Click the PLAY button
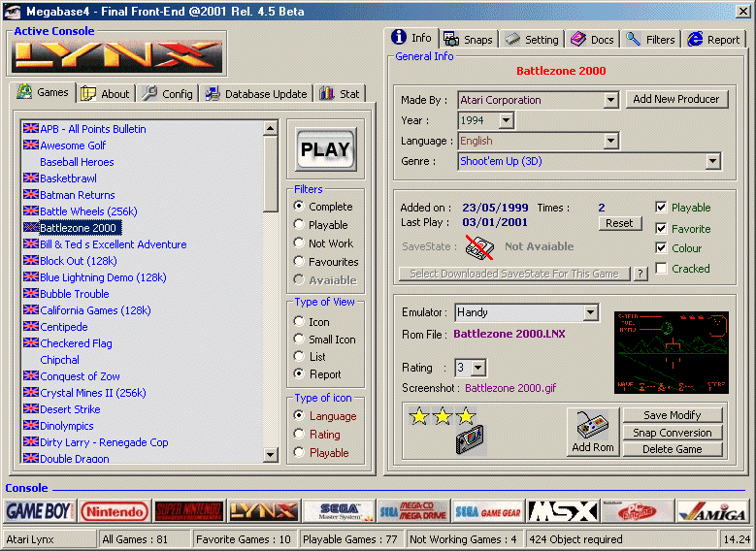 [x=326, y=149]
